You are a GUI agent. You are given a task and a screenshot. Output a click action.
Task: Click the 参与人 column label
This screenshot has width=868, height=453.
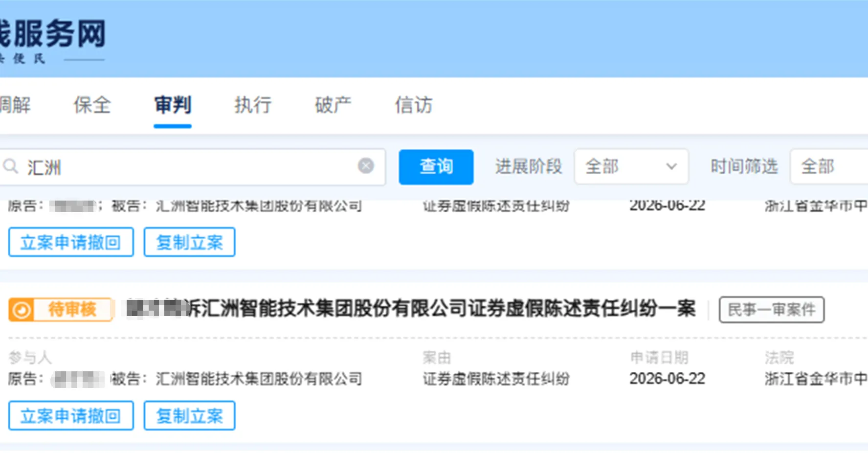point(30,358)
